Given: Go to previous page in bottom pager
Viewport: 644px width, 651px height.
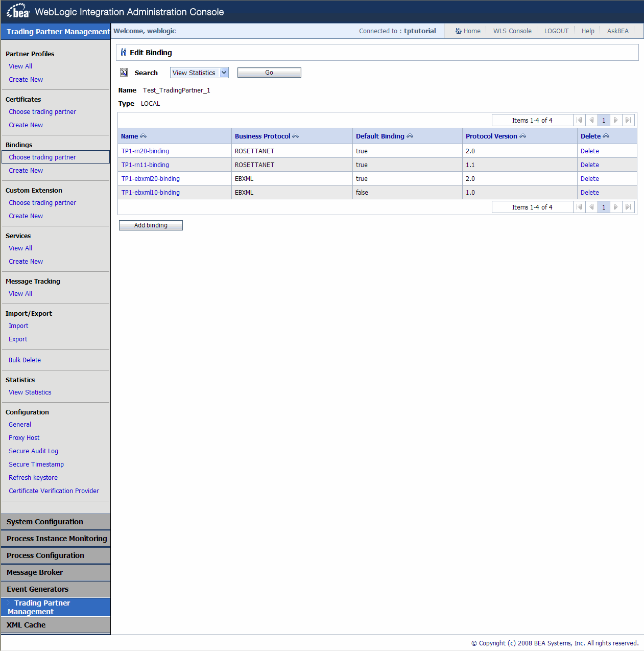Looking at the screenshot, I should pos(591,207).
